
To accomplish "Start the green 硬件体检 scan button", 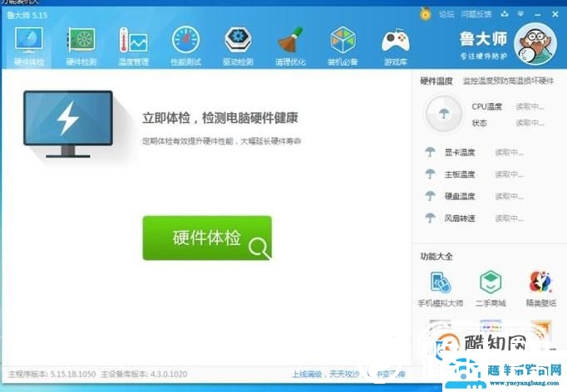I will coord(207,238).
